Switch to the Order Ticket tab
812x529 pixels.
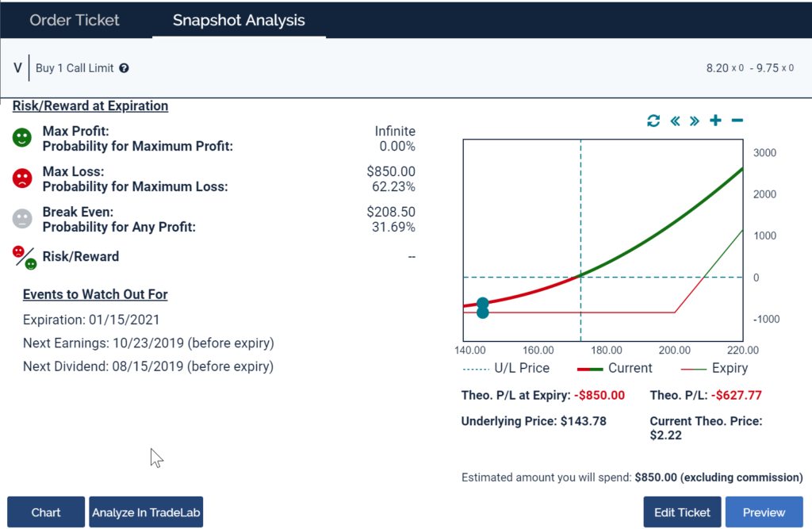point(75,20)
